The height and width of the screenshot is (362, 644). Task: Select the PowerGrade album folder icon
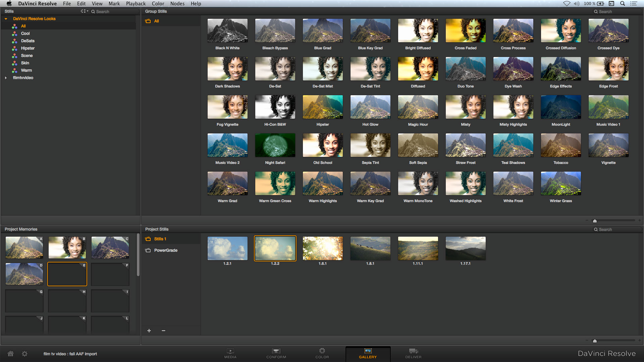tap(148, 250)
